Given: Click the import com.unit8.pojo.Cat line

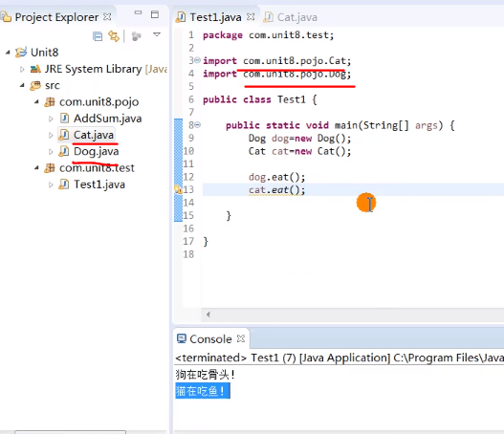Looking at the screenshot, I should [277, 61].
